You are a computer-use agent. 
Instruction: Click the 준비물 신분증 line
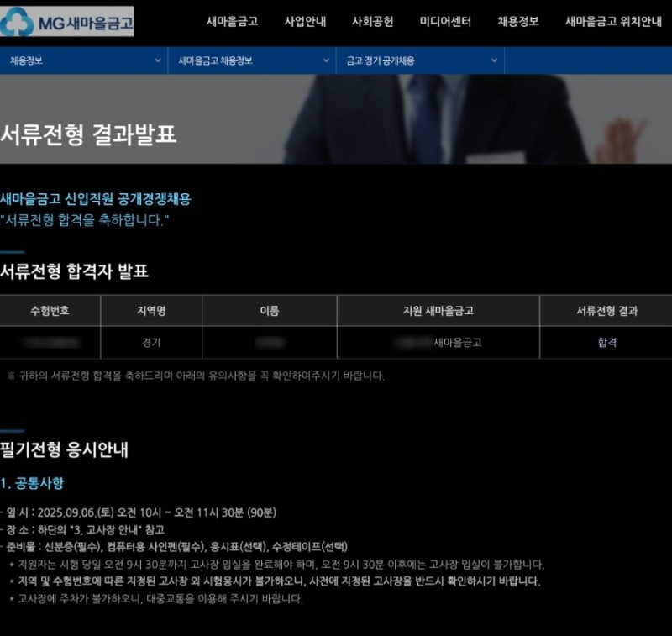tap(174, 547)
